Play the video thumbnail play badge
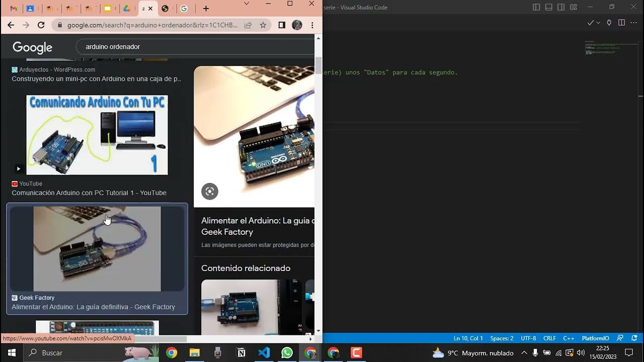Viewport: 644px width, 362px height. (18, 168)
